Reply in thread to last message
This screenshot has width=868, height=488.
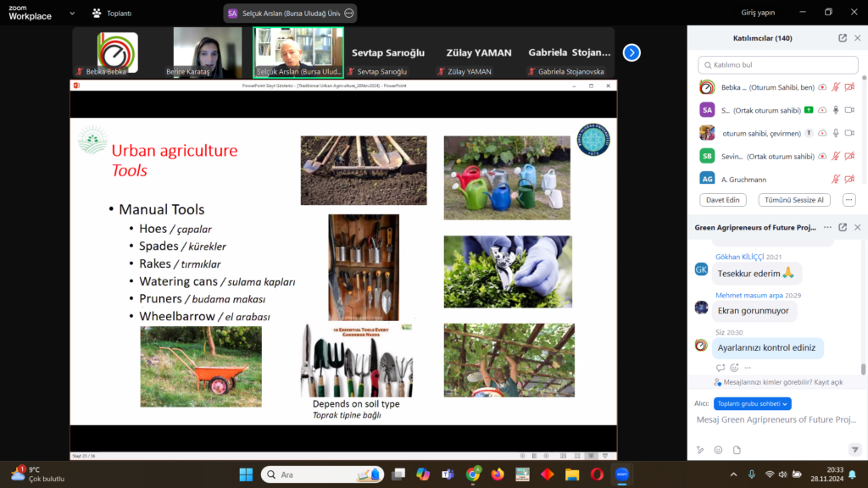tap(721, 368)
